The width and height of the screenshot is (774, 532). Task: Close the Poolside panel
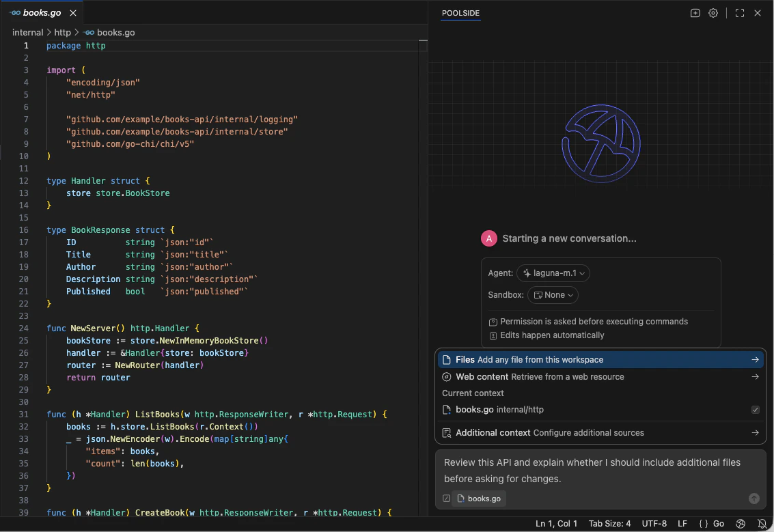tap(757, 14)
